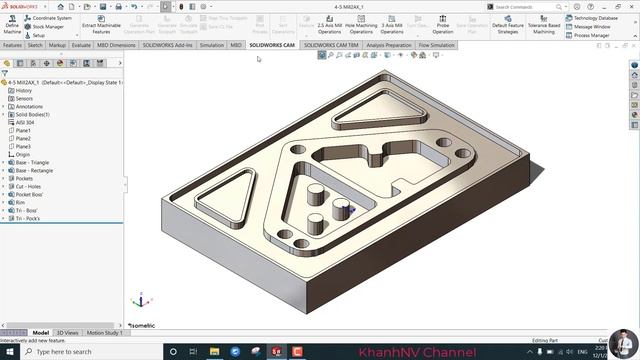
Task: Open 2.5 Axis Mill Operations
Action: coord(329,25)
